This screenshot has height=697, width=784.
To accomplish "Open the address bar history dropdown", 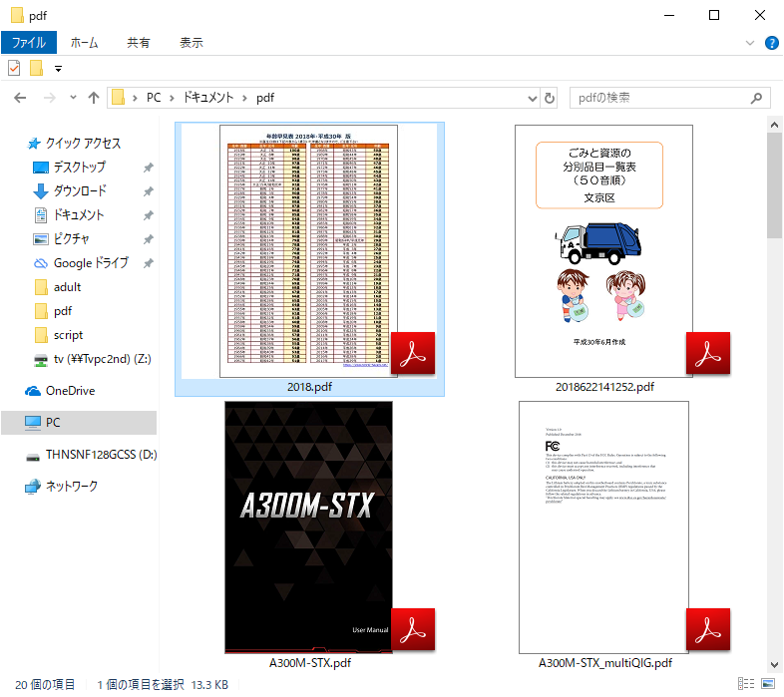I will tap(533, 98).
